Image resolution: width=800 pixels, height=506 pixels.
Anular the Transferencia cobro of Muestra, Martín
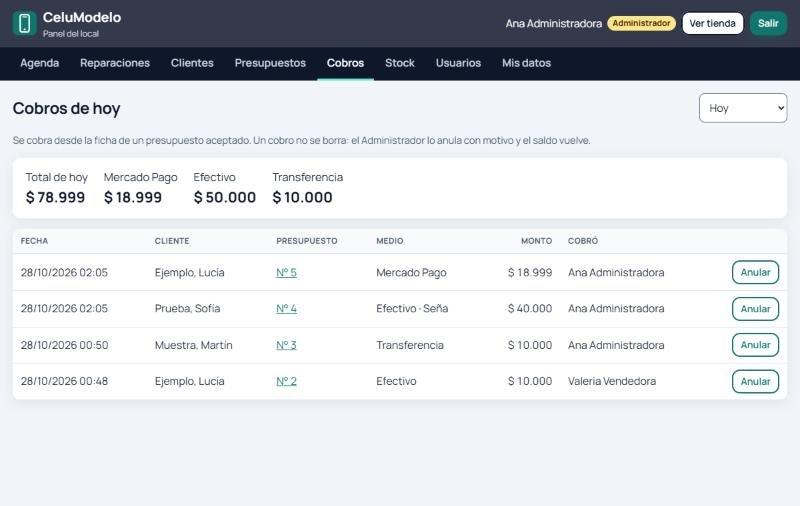[755, 345]
